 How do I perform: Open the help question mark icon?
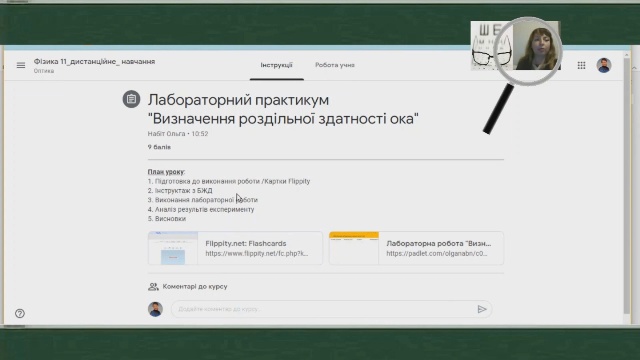20,313
